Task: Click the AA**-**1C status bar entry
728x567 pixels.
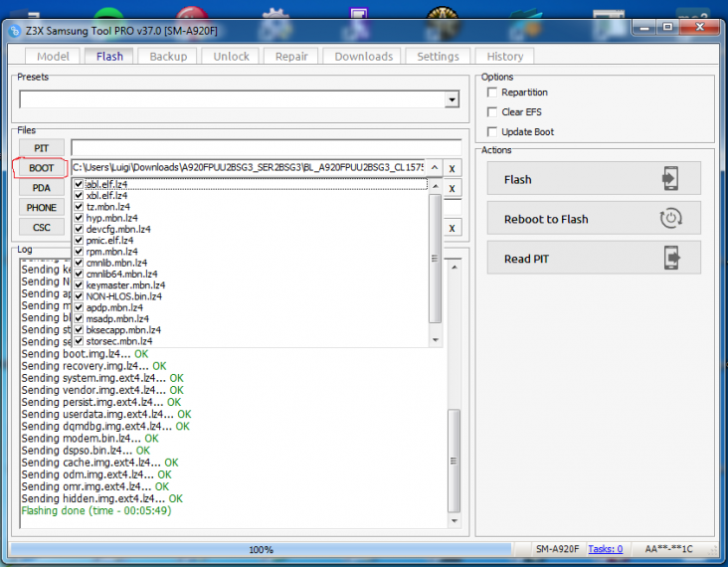Action: (x=668, y=549)
